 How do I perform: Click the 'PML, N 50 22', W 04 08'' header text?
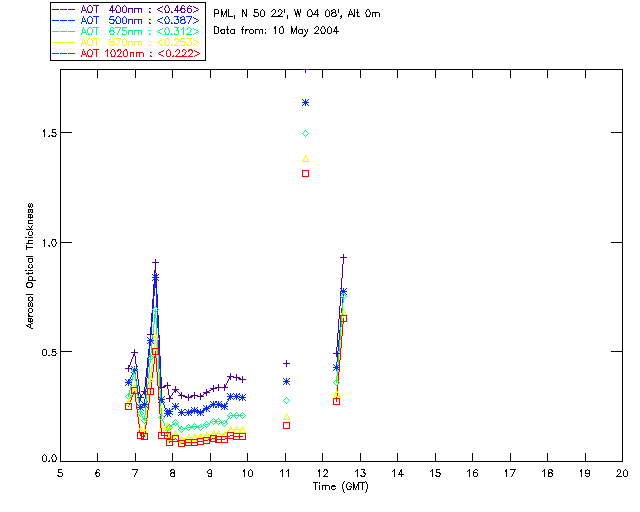(x=278, y=13)
